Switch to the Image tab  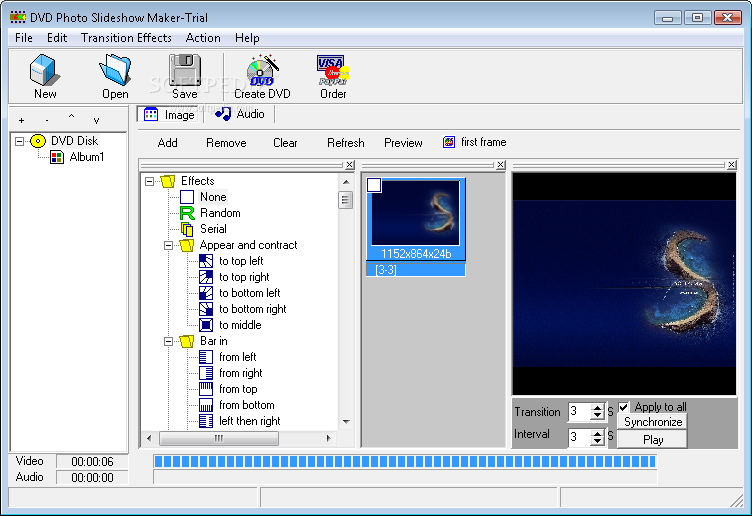169,115
